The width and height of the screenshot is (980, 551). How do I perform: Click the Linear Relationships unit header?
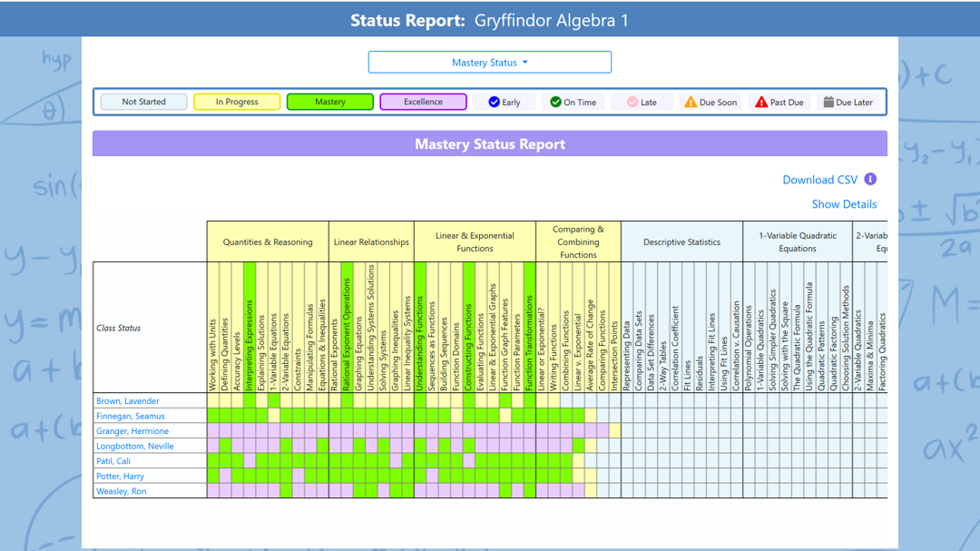tap(371, 242)
